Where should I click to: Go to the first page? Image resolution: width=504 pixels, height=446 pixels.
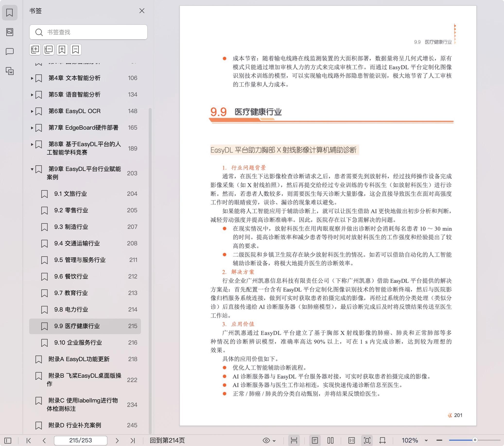point(29,440)
